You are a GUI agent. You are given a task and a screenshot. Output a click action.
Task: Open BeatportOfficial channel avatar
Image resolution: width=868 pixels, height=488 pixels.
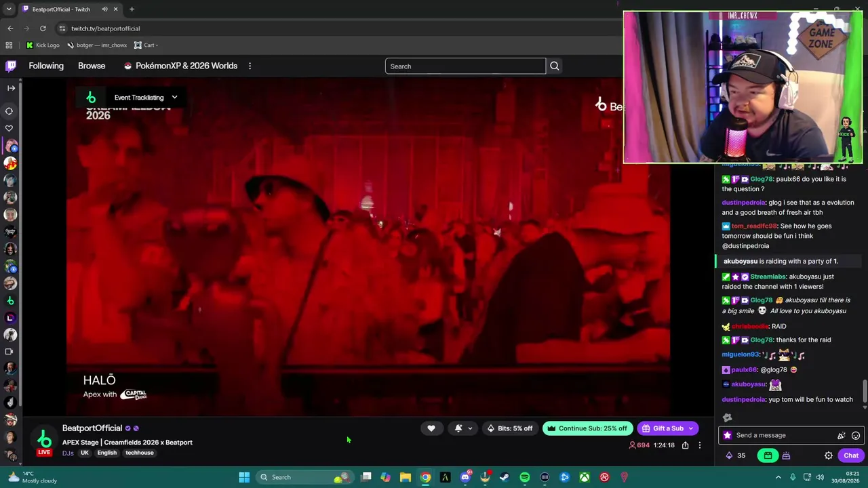click(x=44, y=439)
